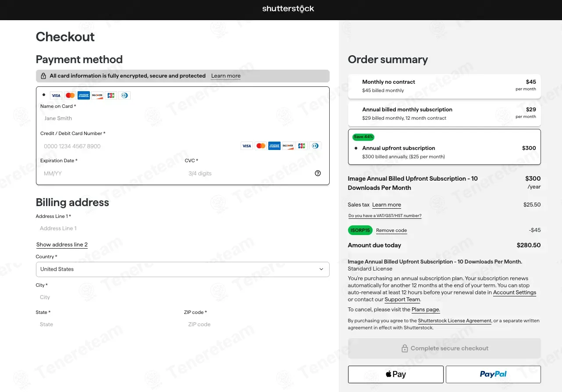The width and height of the screenshot is (562, 392).
Task: Click the $25.50 sales tax value
Action: point(532,205)
